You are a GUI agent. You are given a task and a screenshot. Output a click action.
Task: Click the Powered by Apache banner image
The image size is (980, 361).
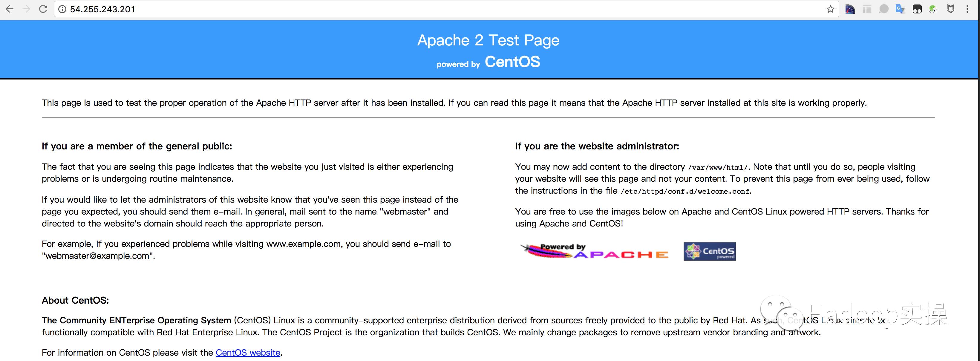[594, 251]
